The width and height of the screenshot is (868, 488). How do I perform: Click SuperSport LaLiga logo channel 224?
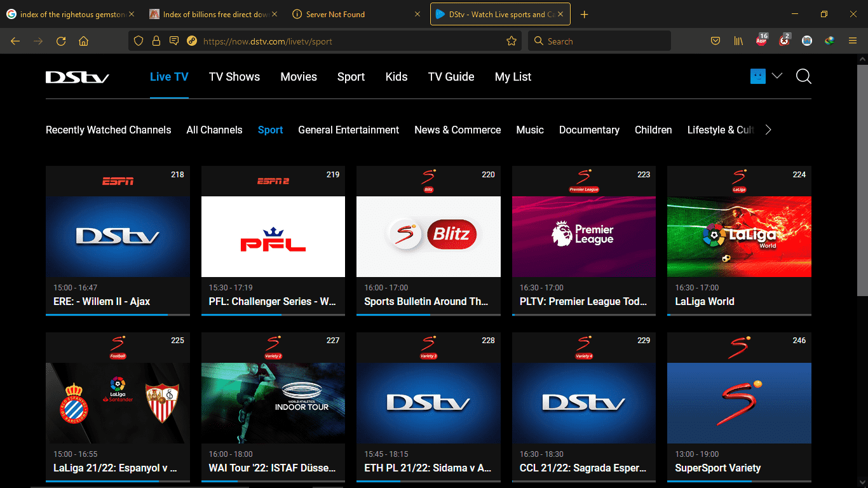739,181
